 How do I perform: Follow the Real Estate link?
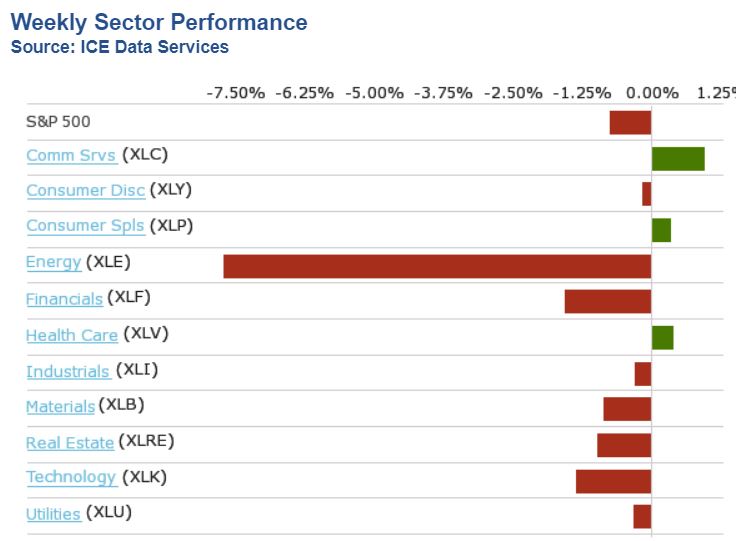coord(70,443)
